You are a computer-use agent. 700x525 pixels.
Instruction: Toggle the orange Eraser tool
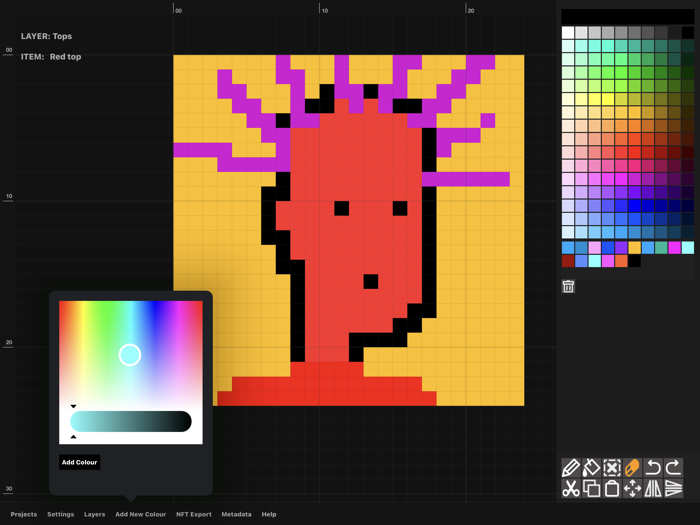pos(632,468)
